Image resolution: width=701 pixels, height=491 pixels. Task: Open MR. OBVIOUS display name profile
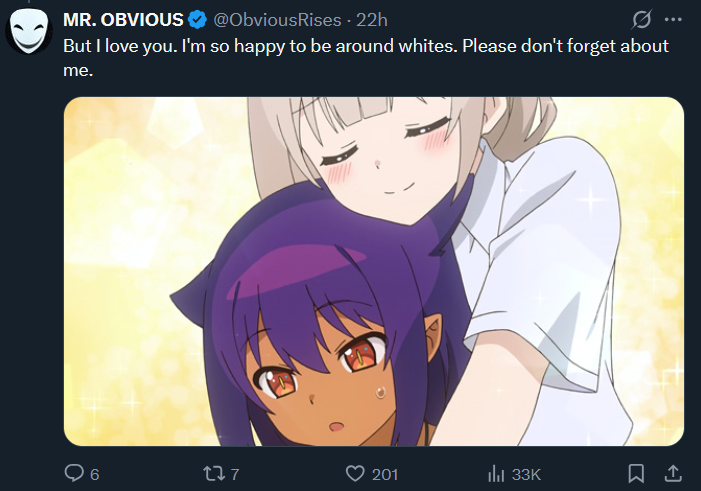[x=123, y=20]
